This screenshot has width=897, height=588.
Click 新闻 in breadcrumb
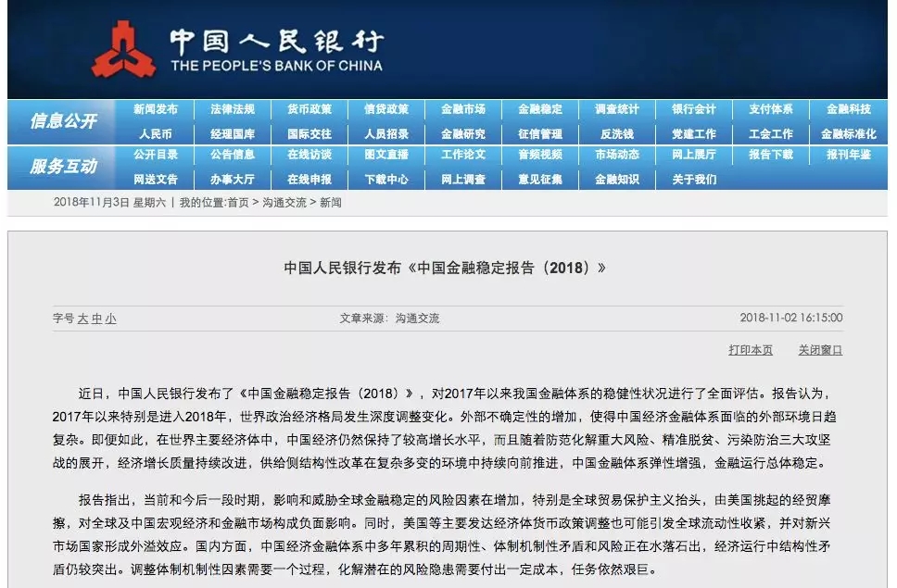(331, 202)
